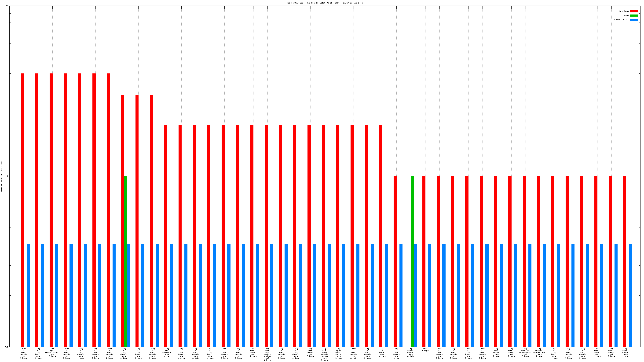Click the '12. apews.org 9 hops' axis label
This screenshot has height=362, width=644.
[382, 352]
